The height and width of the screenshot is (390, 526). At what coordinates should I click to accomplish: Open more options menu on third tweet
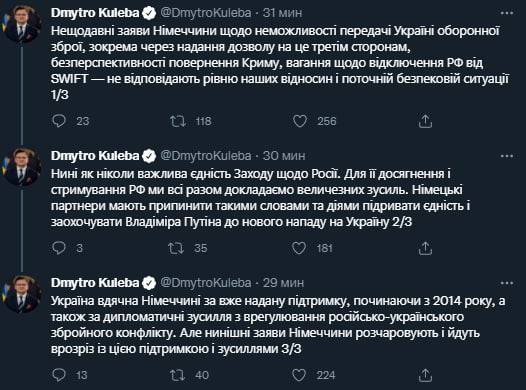[x=507, y=283]
